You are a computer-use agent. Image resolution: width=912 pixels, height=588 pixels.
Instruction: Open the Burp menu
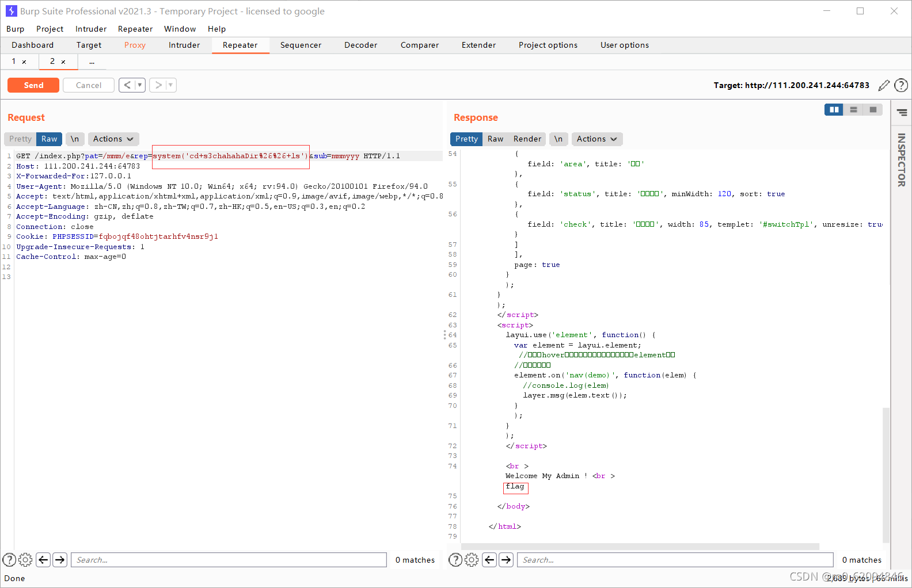[x=16, y=29]
